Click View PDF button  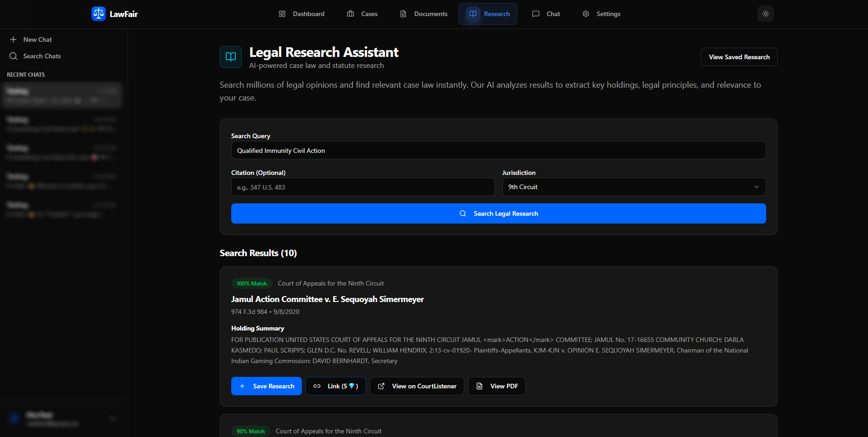497,386
